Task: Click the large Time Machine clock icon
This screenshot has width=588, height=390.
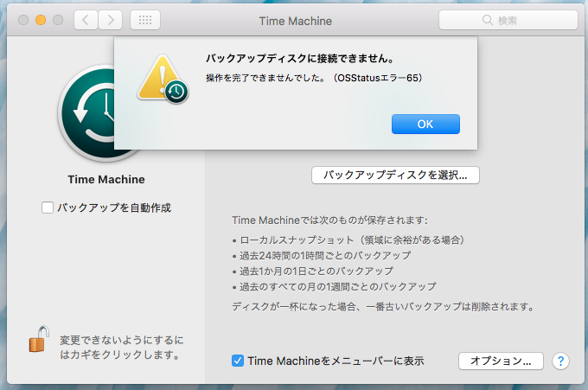Action: pos(86,113)
